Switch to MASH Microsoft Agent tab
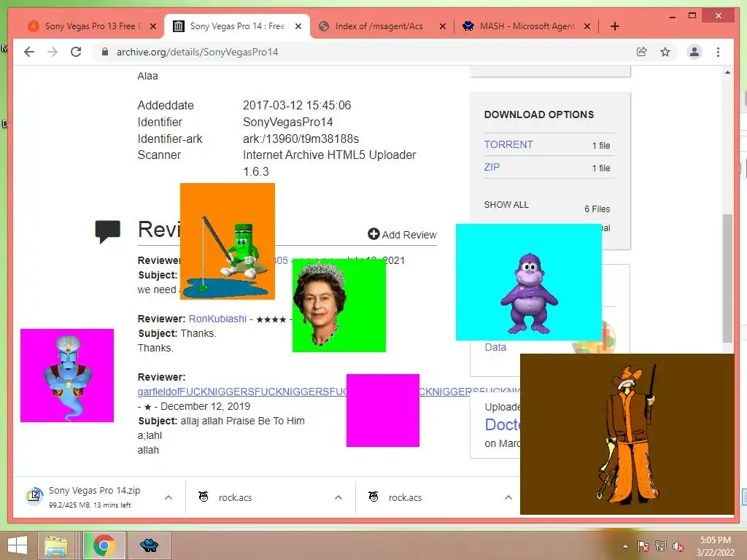This screenshot has height=560, width=747. point(527,26)
